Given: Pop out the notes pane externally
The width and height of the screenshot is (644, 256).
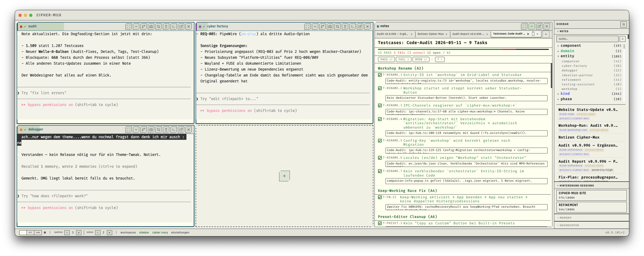Looking at the screenshot, I should [539, 26].
